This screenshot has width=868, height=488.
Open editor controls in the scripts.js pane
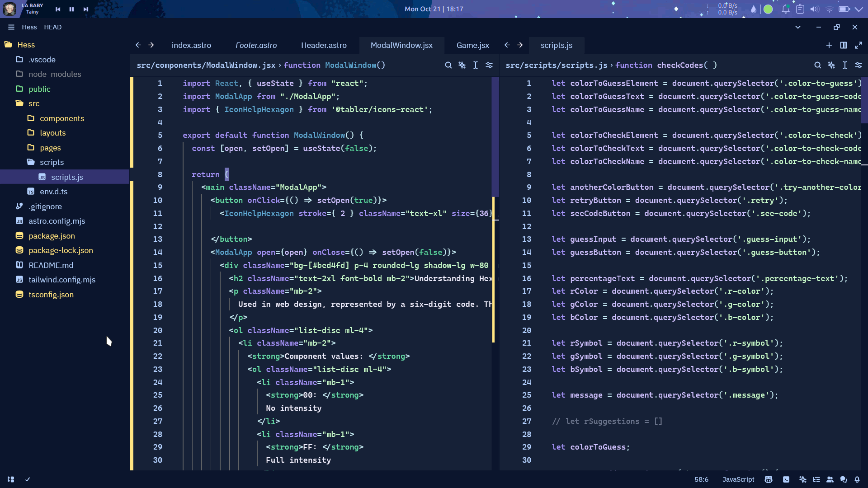[859, 65]
